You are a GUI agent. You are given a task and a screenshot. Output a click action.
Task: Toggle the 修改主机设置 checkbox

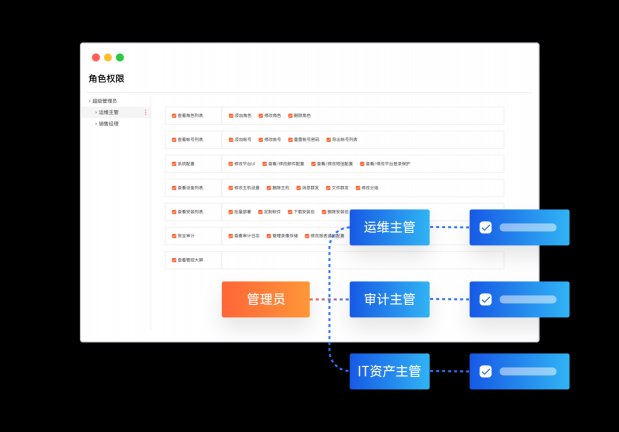click(x=231, y=188)
